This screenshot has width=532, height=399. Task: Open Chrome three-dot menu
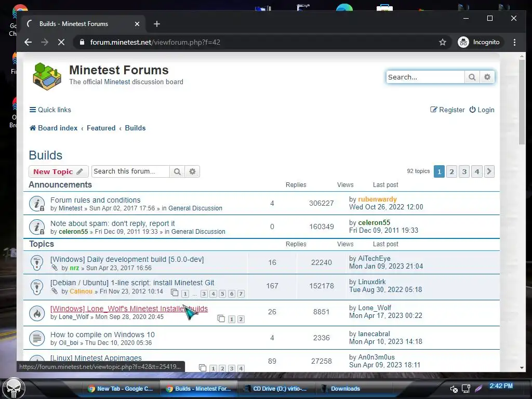514,42
